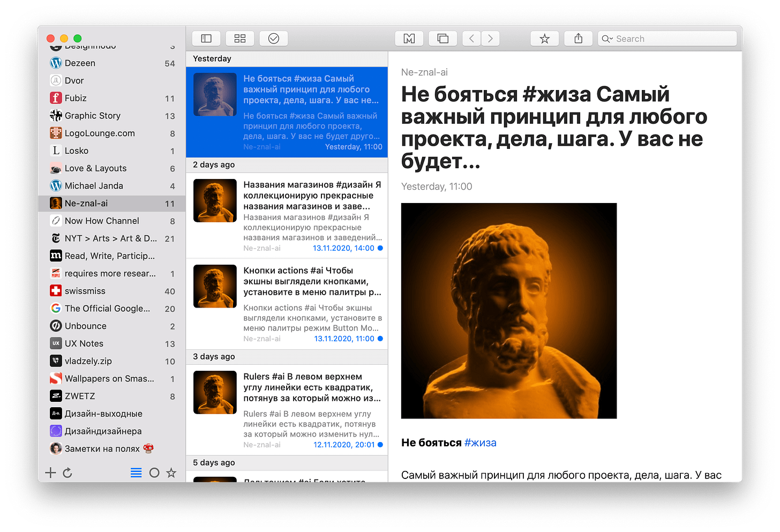Click the Google G feed icon
The height and width of the screenshot is (532, 780).
tap(56, 309)
